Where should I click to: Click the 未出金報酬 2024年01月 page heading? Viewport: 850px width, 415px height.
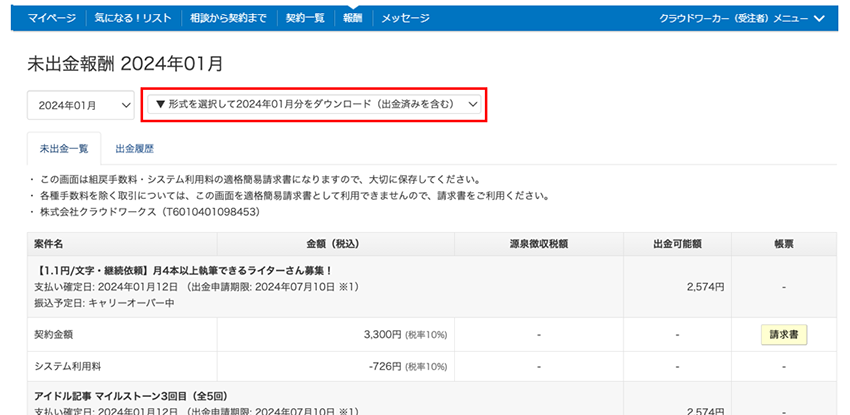(x=125, y=64)
